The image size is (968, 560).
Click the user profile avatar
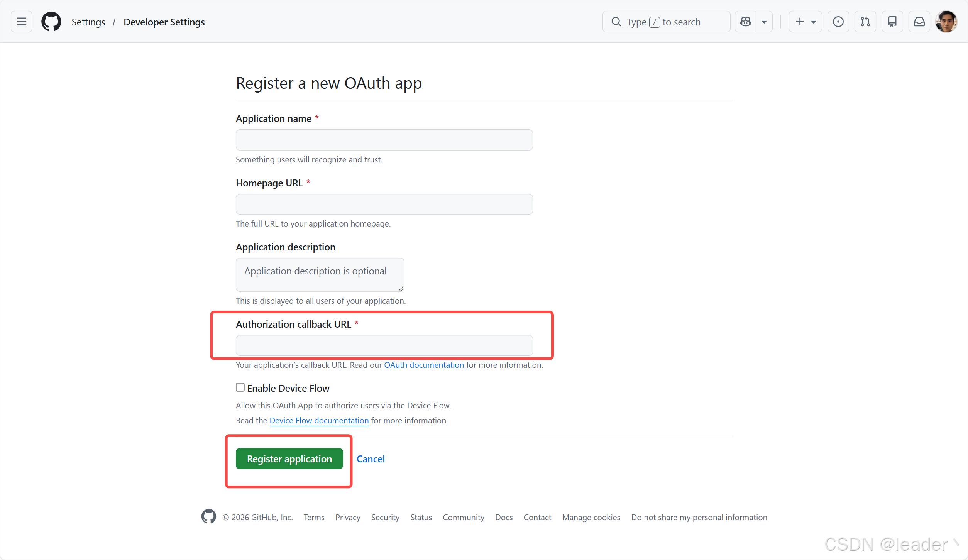coord(946,22)
